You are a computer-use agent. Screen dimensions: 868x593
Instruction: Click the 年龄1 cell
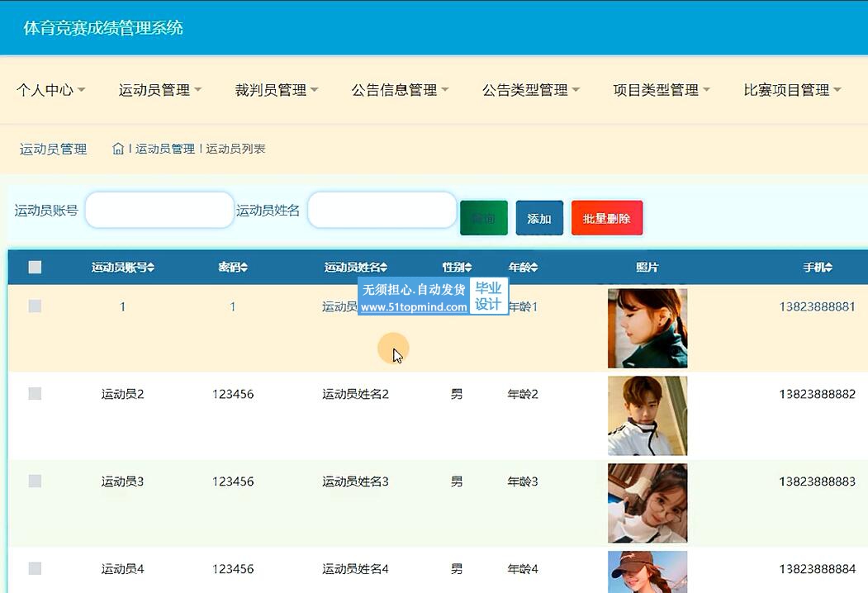pyautogui.click(x=523, y=306)
